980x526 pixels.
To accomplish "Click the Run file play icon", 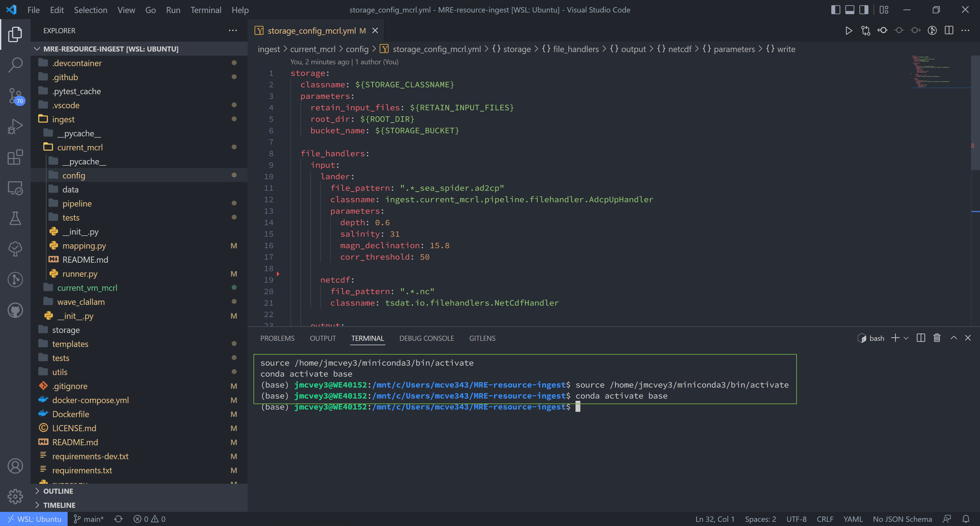I will click(x=849, y=31).
